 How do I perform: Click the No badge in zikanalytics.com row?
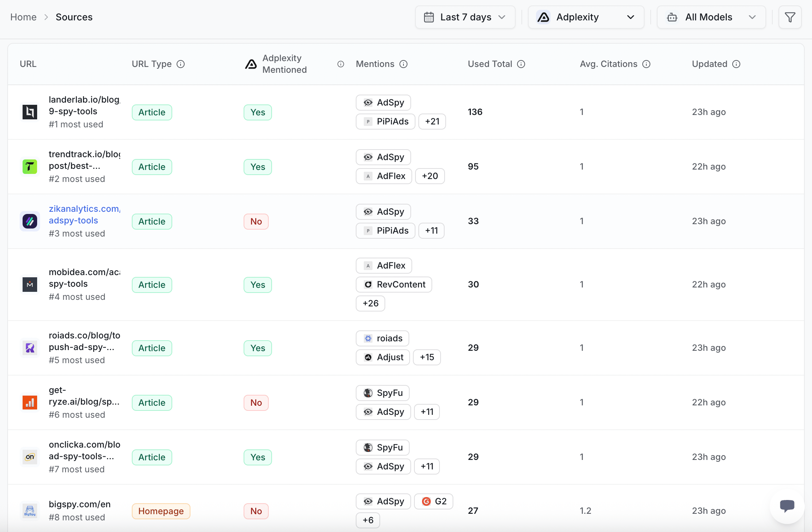tap(256, 222)
